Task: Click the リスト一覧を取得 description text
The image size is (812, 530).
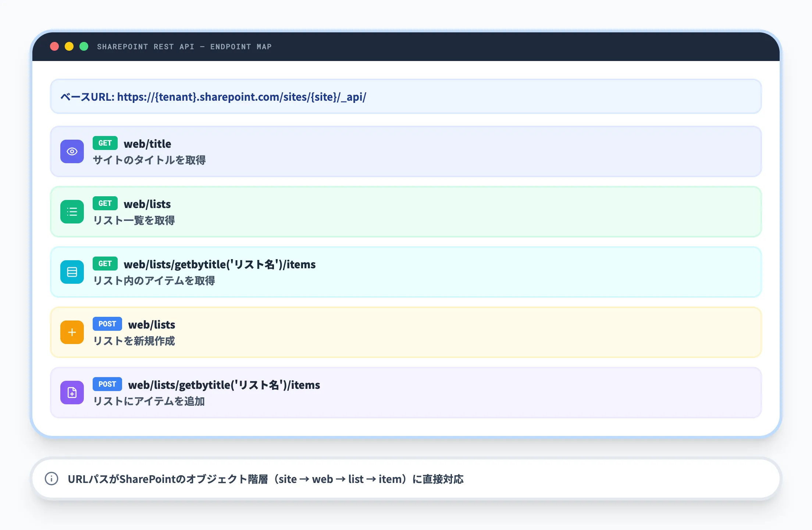Action: pyautogui.click(x=135, y=221)
